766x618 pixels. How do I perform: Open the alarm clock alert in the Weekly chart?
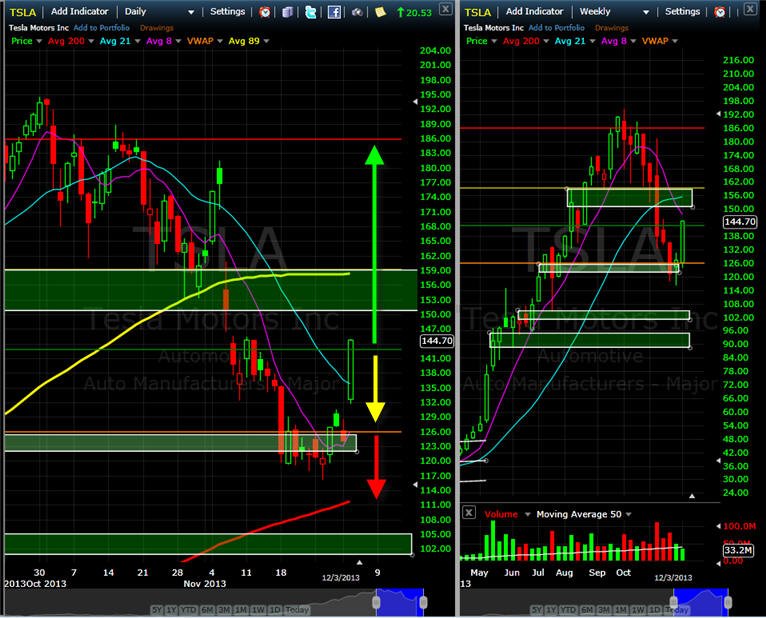coord(720,12)
